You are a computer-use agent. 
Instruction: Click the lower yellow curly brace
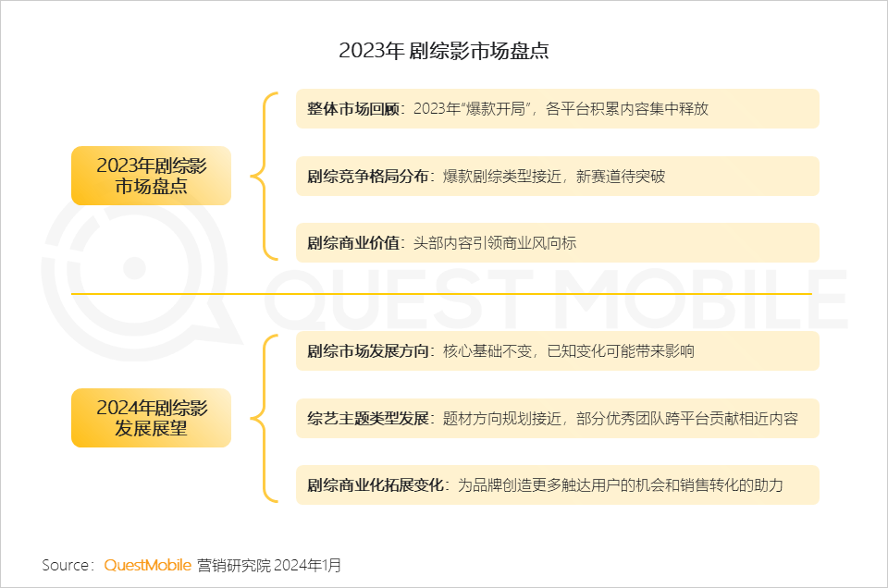264,418
